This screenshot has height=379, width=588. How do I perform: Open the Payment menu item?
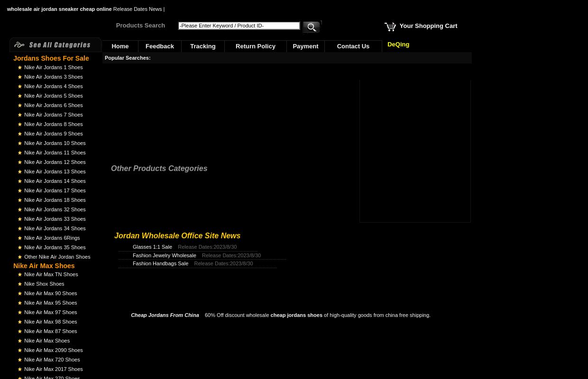pyautogui.click(x=305, y=46)
